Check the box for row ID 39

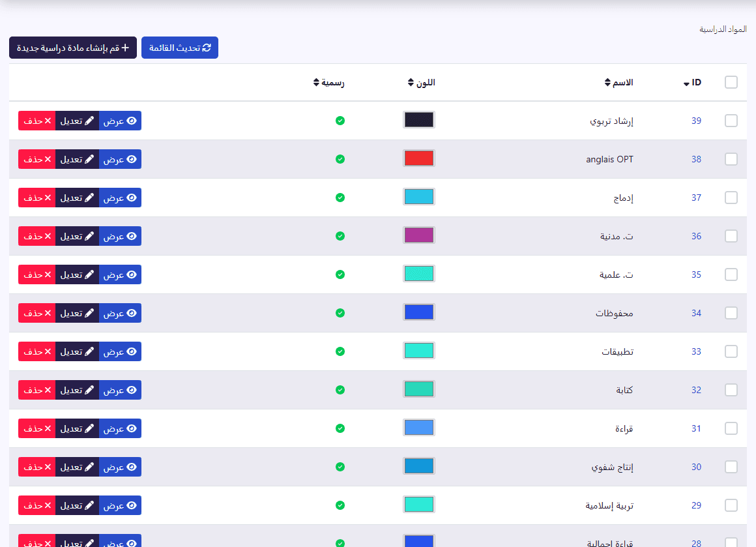coord(731,121)
